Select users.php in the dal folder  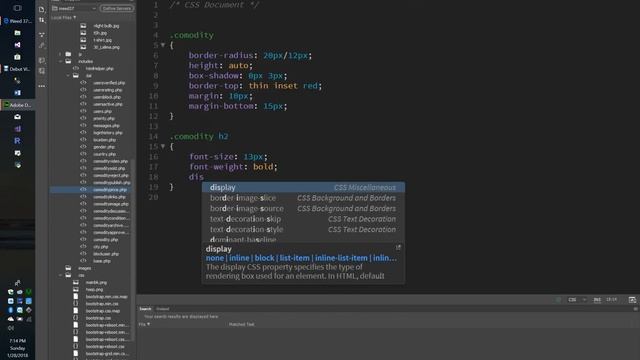point(102,111)
